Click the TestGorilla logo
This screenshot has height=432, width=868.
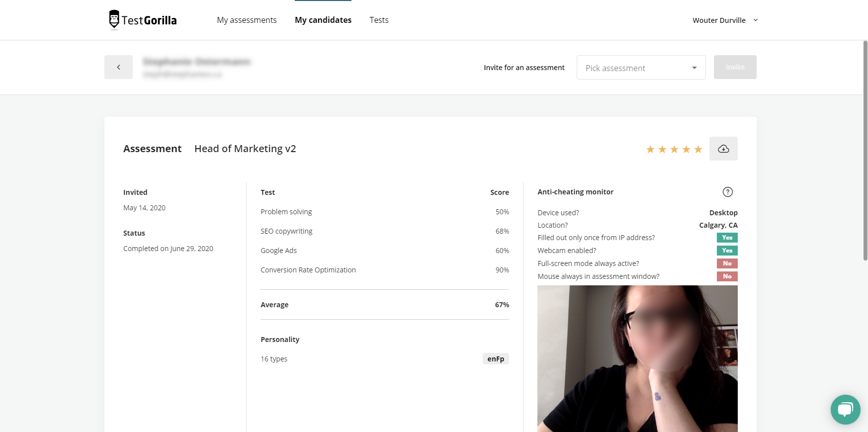(x=143, y=20)
